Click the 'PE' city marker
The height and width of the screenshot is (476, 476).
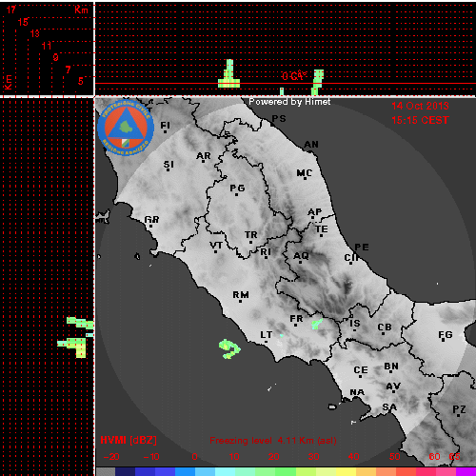point(362,248)
